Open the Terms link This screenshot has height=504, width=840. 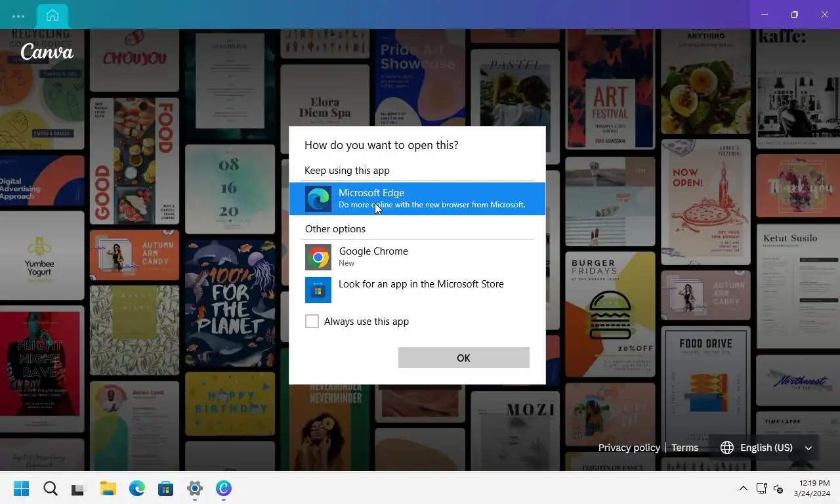coord(684,448)
